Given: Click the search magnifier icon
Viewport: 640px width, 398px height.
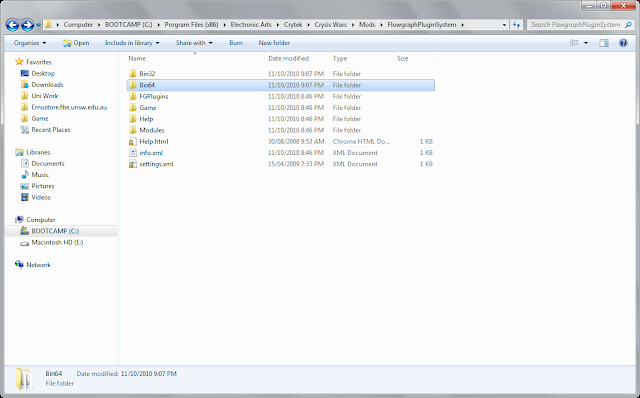Looking at the screenshot, I should tap(629, 25).
